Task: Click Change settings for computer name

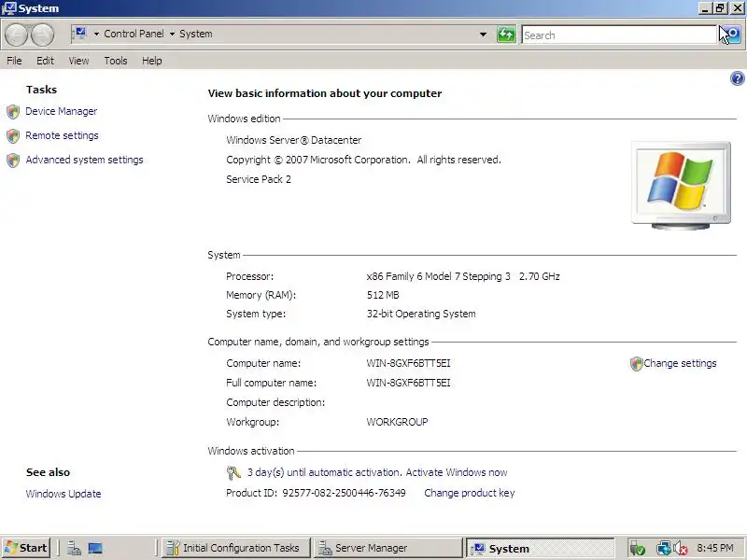Action: 680,363
